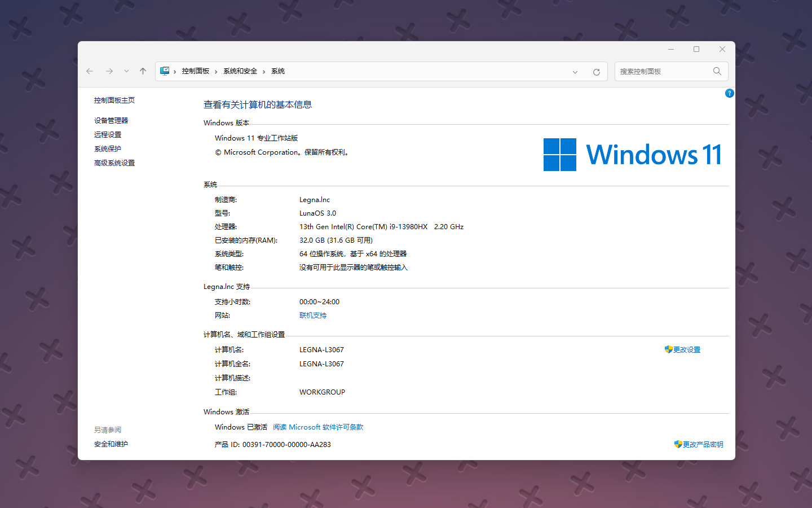812x508 pixels.
Task: Open 安全和维护 link
Action: [x=111, y=444]
